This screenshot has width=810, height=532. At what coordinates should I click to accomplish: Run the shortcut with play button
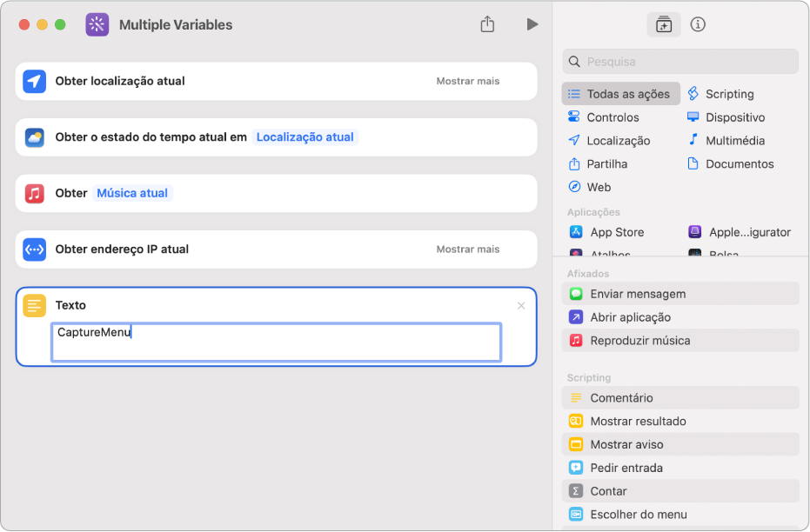point(532,24)
